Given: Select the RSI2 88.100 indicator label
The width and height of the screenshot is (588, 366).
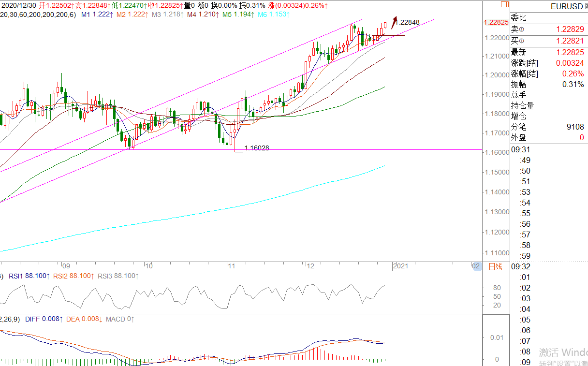Looking at the screenshot, I should pos(74,276).
